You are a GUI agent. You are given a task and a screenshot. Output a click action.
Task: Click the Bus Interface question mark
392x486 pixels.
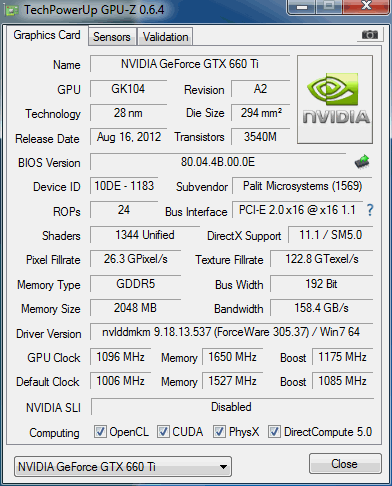pyautogui.click(x=370, y=210)
